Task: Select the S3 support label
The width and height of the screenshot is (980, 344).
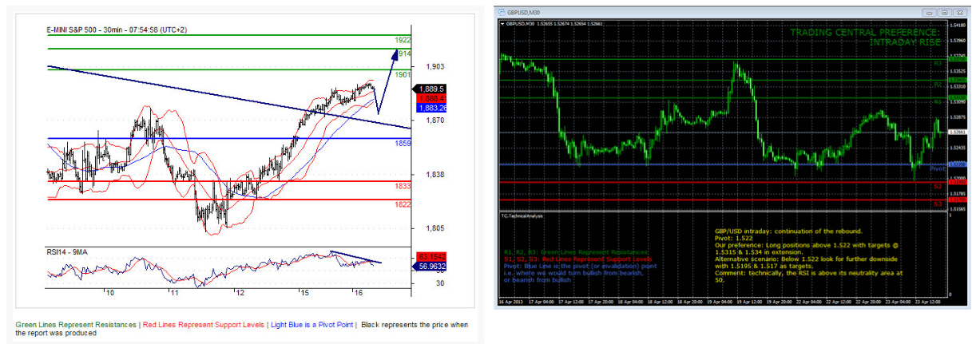Action: pyautogui.click(x=938, y=204)
